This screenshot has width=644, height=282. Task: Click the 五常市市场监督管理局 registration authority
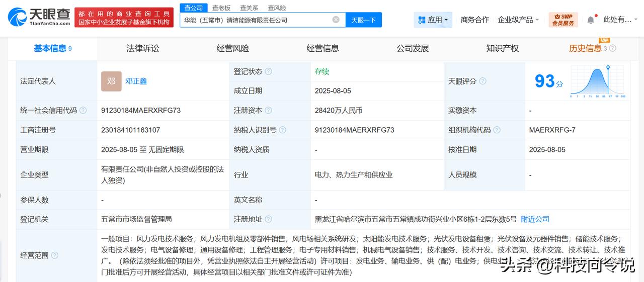point(136,219)
